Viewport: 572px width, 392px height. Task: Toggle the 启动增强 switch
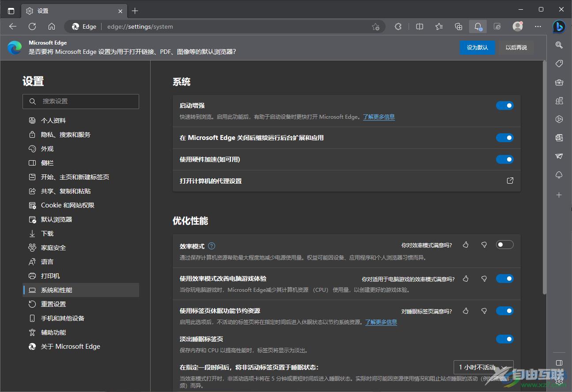tap(505, 106)
